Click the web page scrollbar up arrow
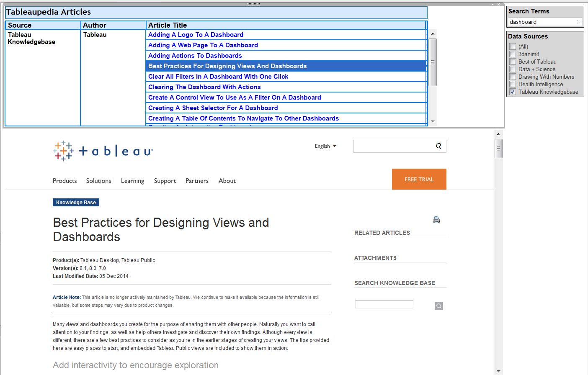The height and width of the screenshot is (375, 588). coord(498,134)
